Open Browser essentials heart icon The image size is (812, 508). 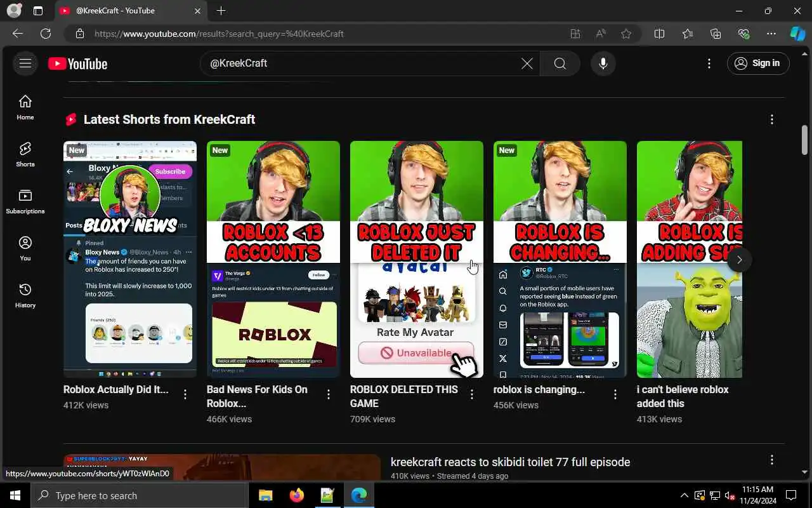pyautogui.click(x=743, y=34)
